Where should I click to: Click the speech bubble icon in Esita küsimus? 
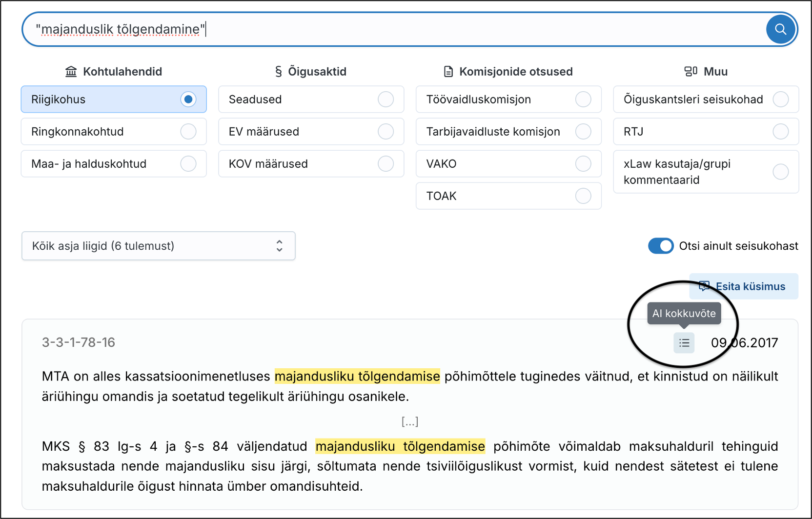click(x=704, y=286)
